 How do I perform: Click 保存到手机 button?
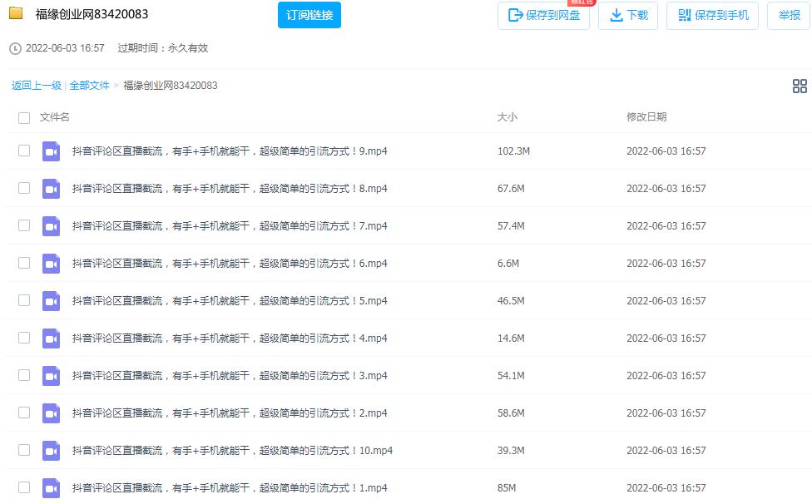[712, 16]
